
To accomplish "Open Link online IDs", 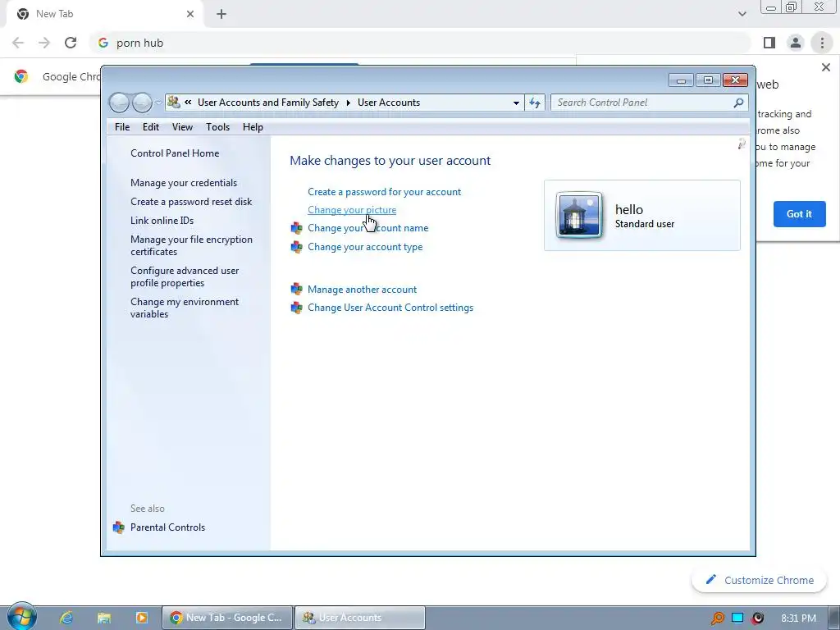I will coord(162,220).
